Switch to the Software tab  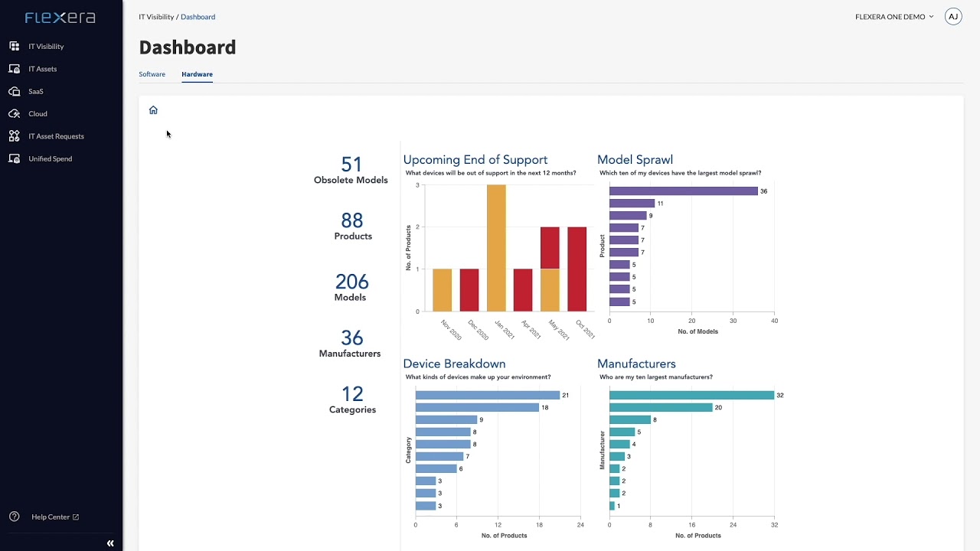(152, 74)
